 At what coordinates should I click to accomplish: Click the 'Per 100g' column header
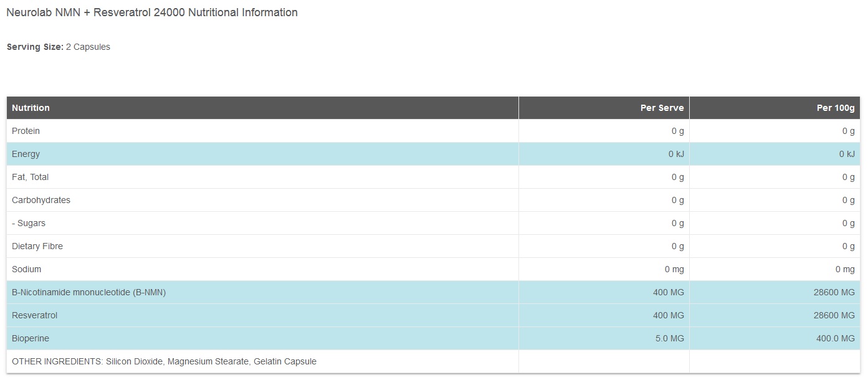836,108
